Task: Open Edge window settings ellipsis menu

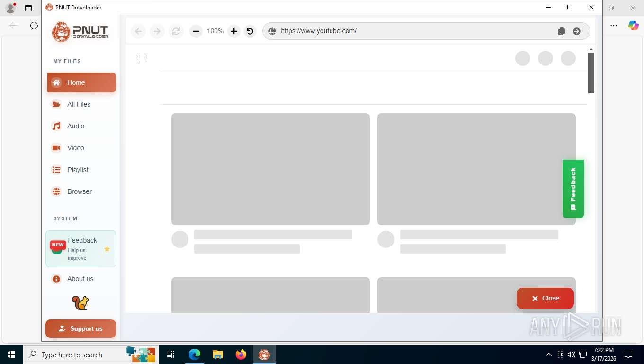Action: (x=614, y=26)
